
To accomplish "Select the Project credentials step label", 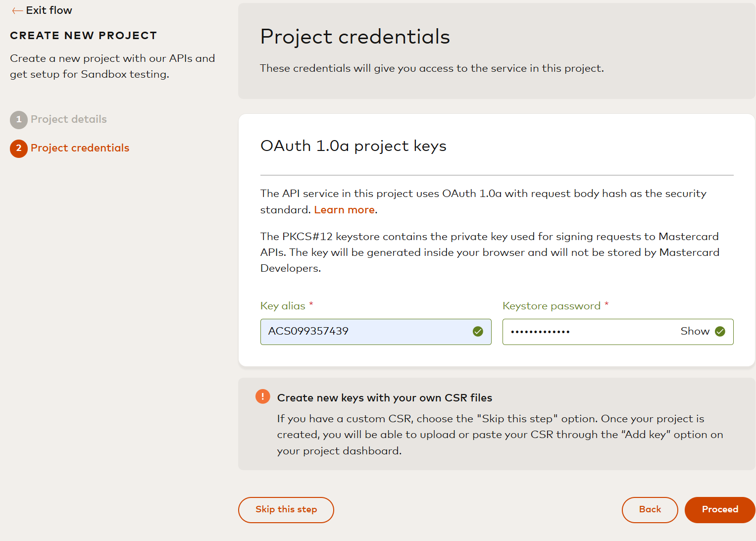I will [80, 148].
